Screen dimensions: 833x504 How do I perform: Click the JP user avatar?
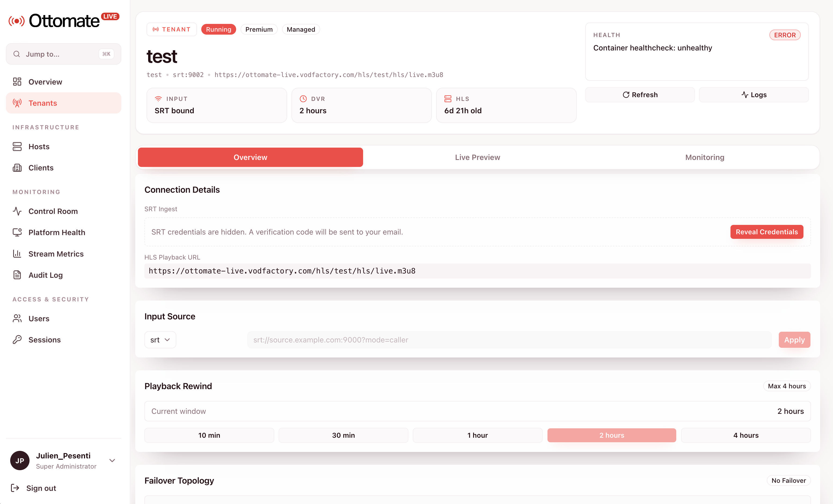coord(20,461)
